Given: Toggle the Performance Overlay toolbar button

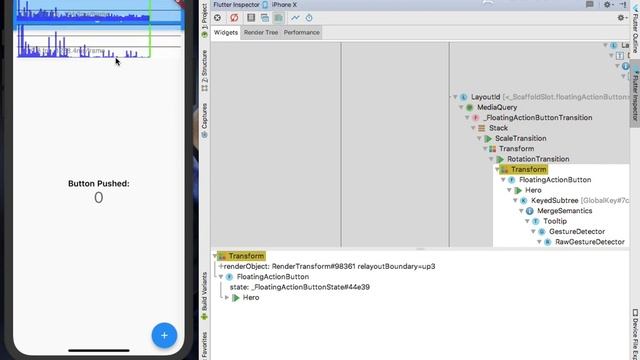Looking at the screenshot, I should click(278, 18).
